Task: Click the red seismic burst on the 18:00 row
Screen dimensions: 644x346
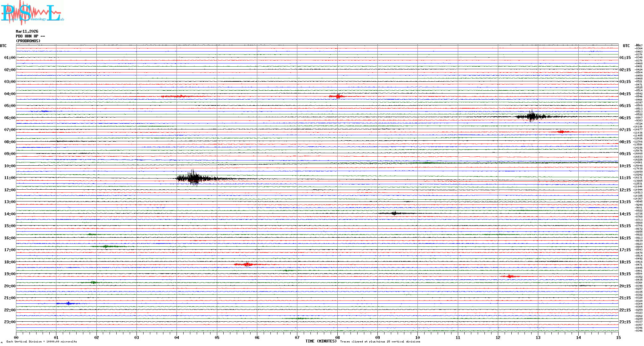Action: (247, 264)
